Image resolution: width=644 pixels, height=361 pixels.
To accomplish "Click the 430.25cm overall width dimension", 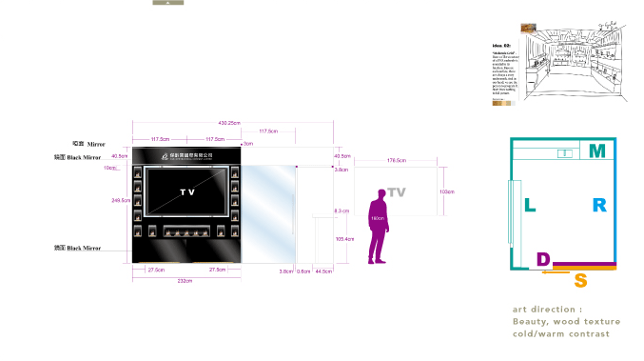I will click(x=229, y=123).
